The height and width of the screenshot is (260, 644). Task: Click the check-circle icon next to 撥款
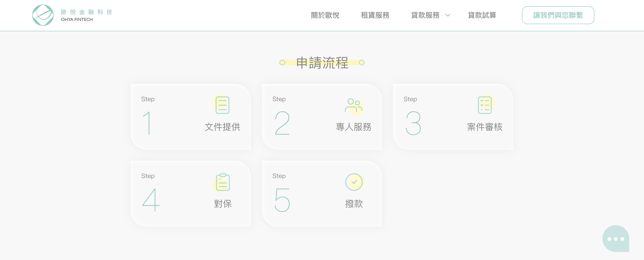coord(354,182)
